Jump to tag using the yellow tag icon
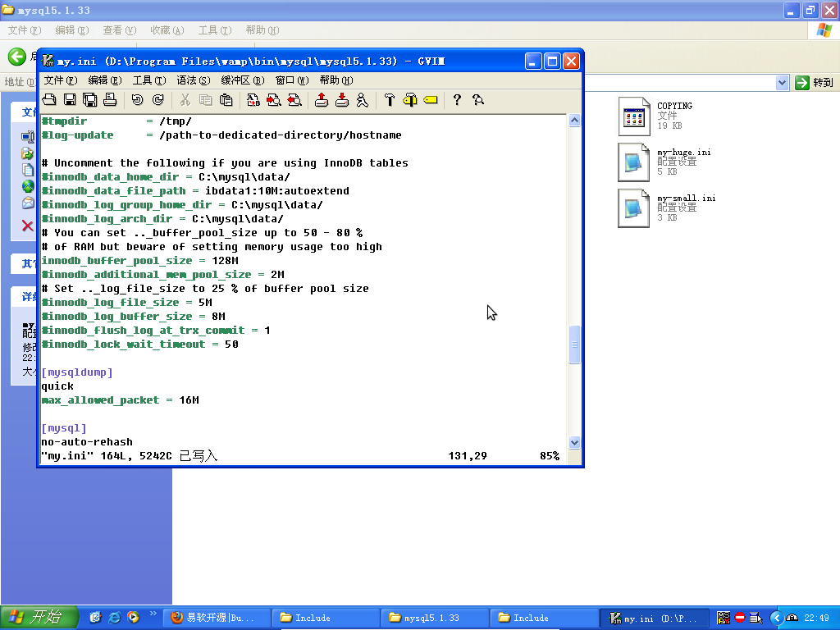840x630 pixels. pyautogui.click(x=431, y=99)
